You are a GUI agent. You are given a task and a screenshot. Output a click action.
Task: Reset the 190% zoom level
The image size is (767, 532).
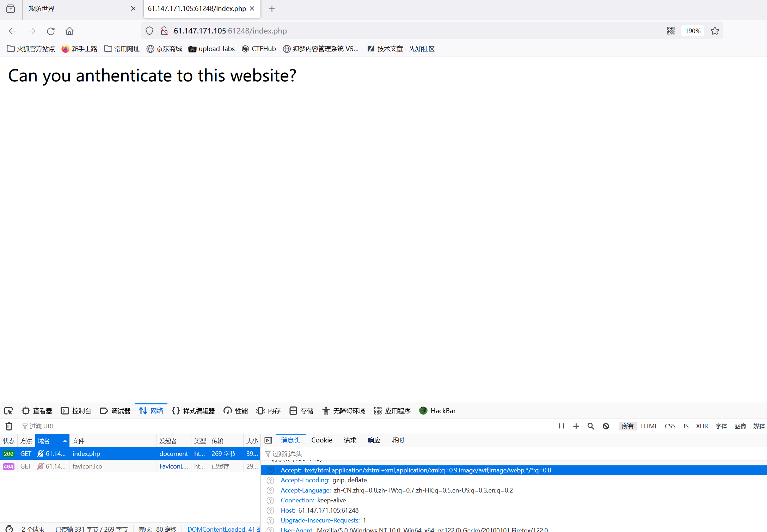(693, 31)
